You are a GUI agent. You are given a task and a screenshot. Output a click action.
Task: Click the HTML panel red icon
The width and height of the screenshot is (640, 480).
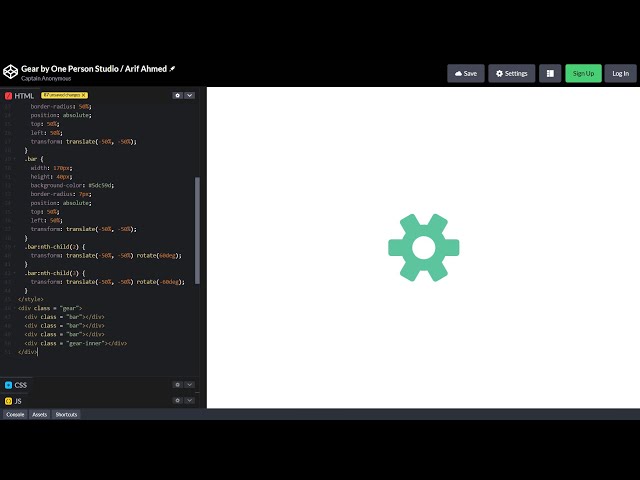(x=8, y=96)
